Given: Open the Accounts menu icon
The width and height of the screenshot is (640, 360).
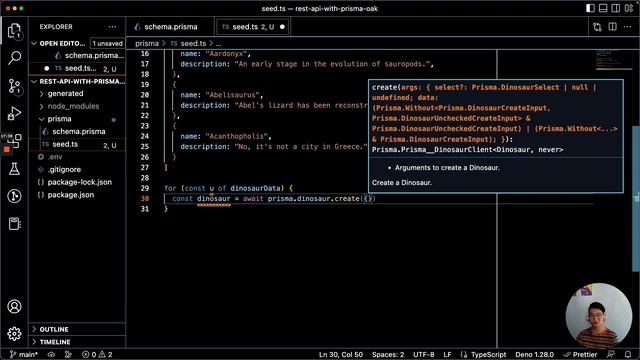Looking at the screenshot, I should pos(14,306).
